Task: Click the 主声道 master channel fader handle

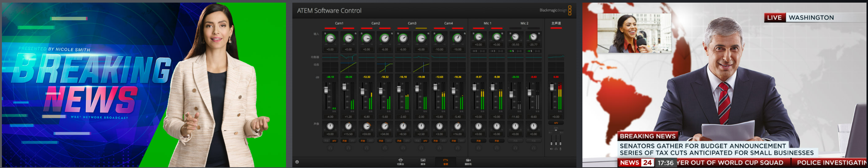Action: 552,87
